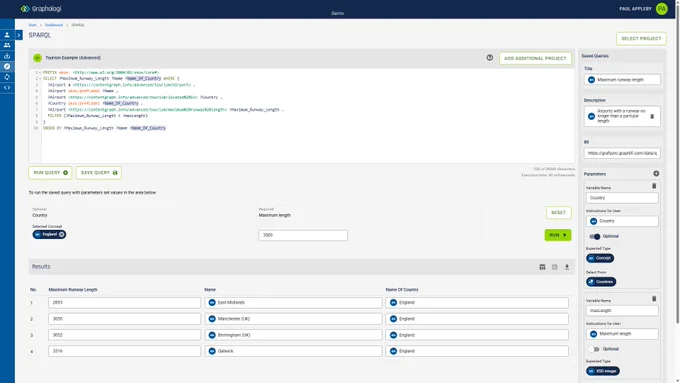
Task: Open the compass explore sidebar icon
Action: [7, 66]
